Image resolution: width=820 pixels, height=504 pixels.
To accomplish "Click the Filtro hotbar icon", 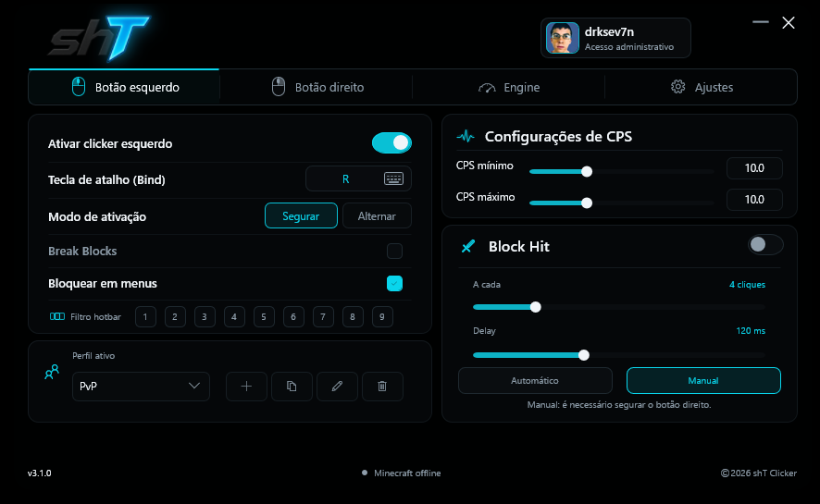I will pyautogui.click(x=57, y=316).
